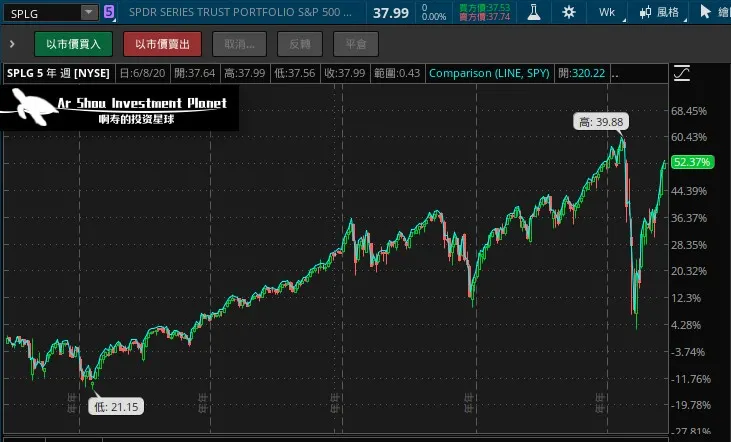Image resolution: width=731 pixels, height=442 pixels.
Task: Click the 12.3% axis label
Action: pos(686,298)
